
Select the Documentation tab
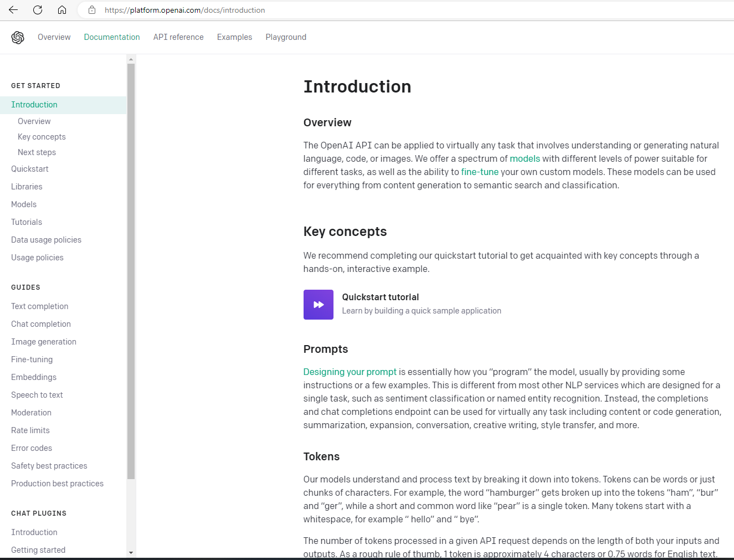coord(112,37)
